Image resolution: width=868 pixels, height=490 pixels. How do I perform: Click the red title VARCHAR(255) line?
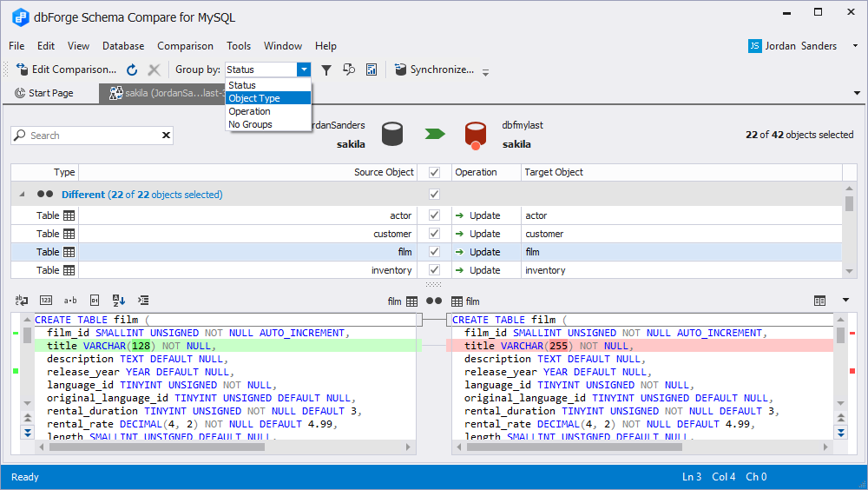pyautogui.click(x=640, y=346)
